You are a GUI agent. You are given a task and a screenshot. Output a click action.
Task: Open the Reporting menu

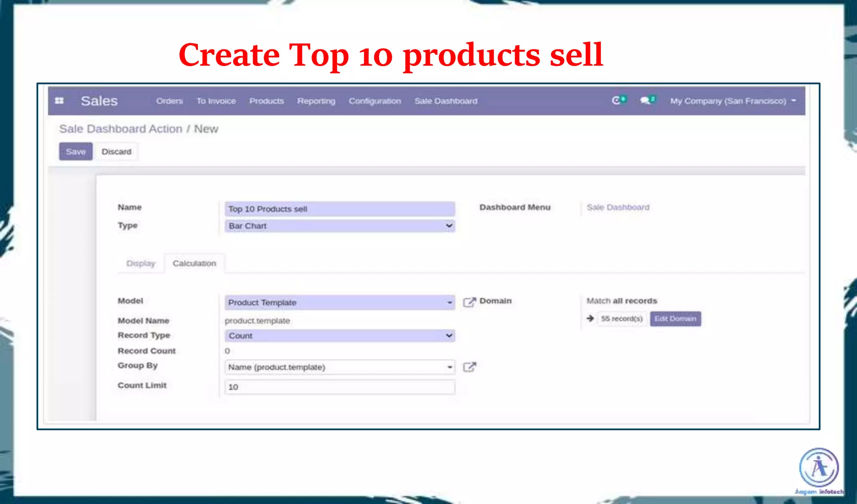(316, 101)
